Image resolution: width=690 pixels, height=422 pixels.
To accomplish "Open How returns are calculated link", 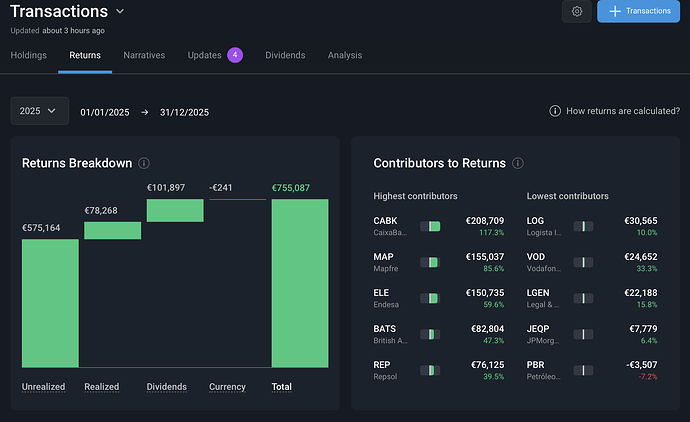I will point(622,112).
